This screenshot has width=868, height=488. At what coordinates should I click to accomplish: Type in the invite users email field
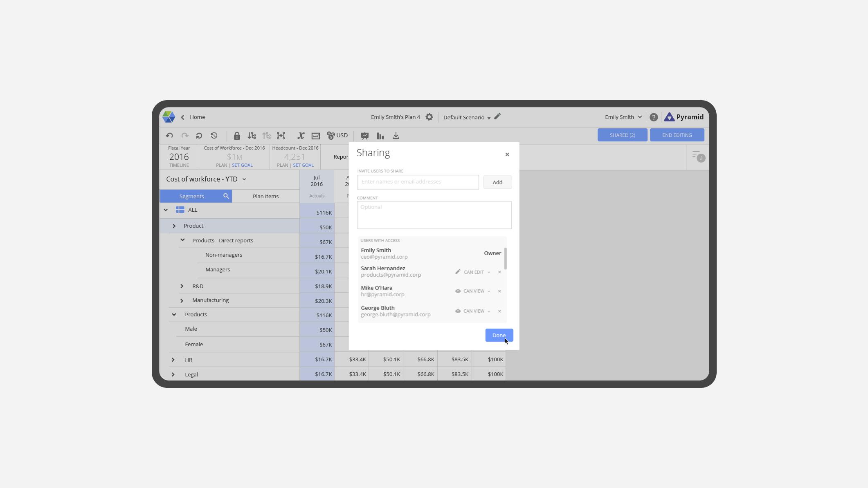pos(418,181)
